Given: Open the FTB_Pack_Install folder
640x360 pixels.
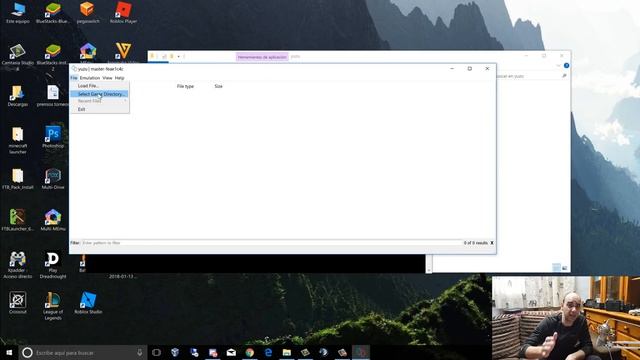Looking at the screenshot, I should [18, 179].
